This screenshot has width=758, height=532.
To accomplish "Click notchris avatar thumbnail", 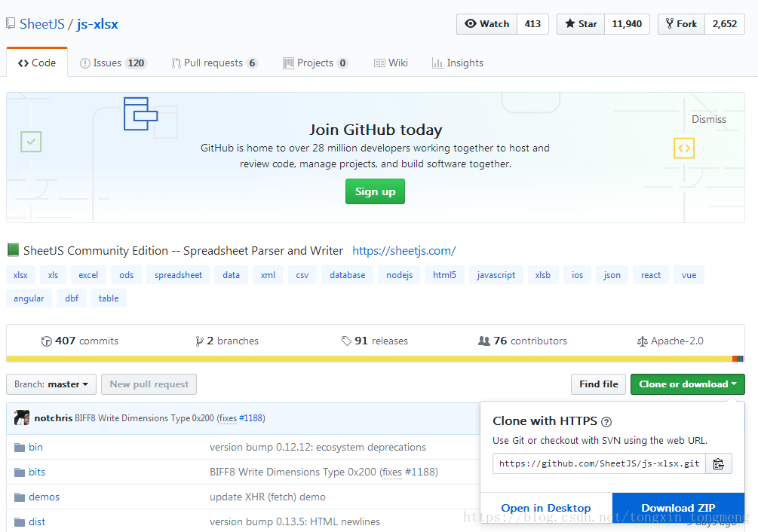I will click(22, 417).
